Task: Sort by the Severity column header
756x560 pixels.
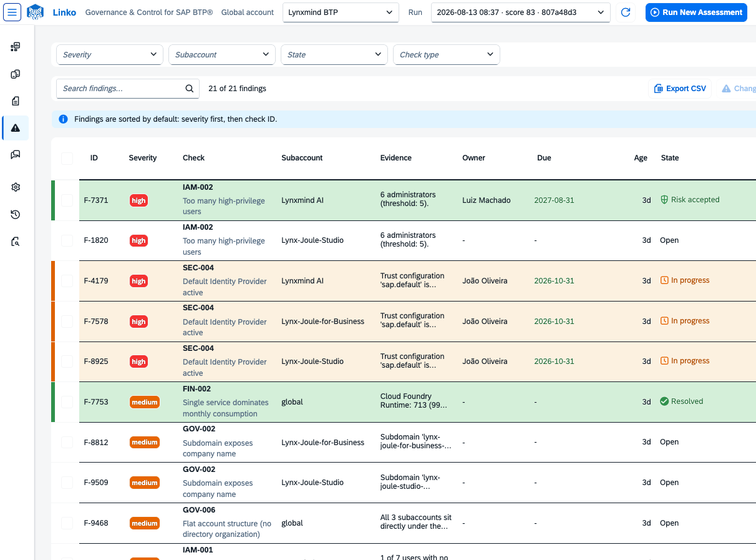Action: pos(143,158)
